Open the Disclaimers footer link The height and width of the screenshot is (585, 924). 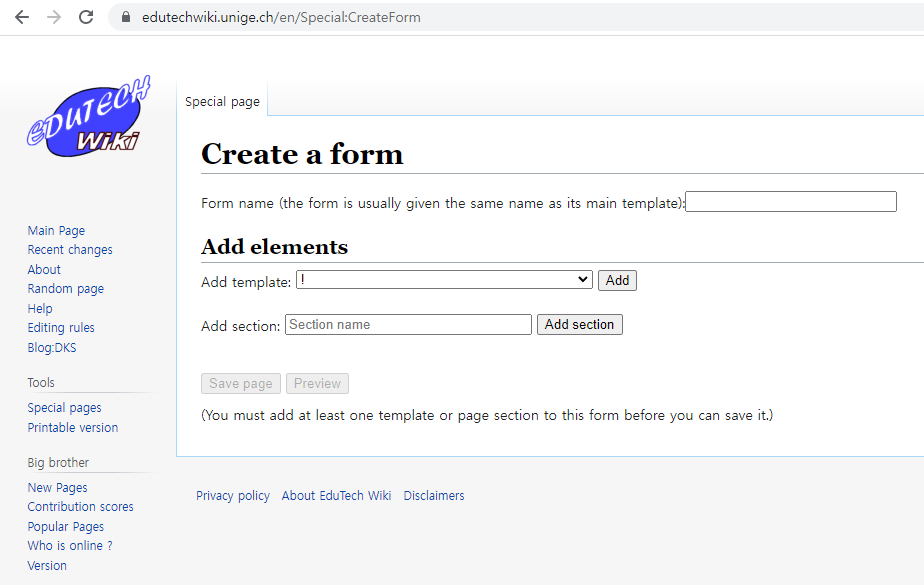tap(434, 495)
